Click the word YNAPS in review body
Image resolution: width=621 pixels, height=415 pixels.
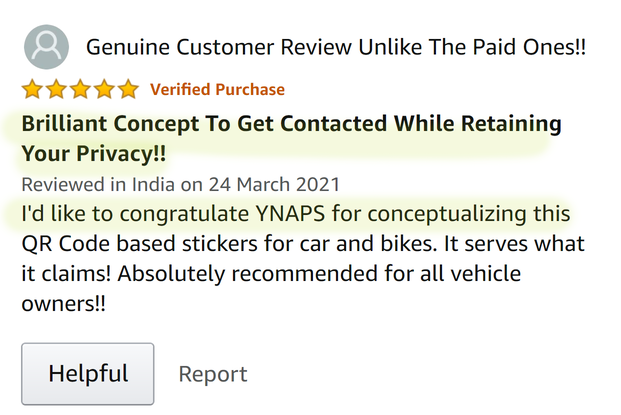pyautogui.click(x=285, y=214)
